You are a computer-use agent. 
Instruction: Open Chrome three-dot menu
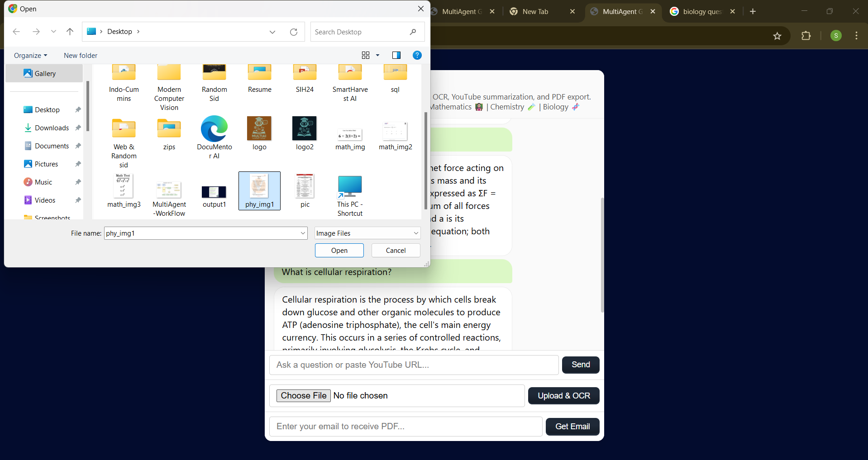pyautogui.click(x=856, y=36)
